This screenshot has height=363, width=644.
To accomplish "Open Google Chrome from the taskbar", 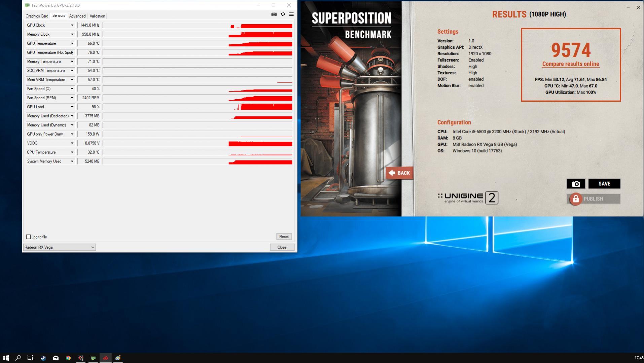I will (x=68, y=358).
